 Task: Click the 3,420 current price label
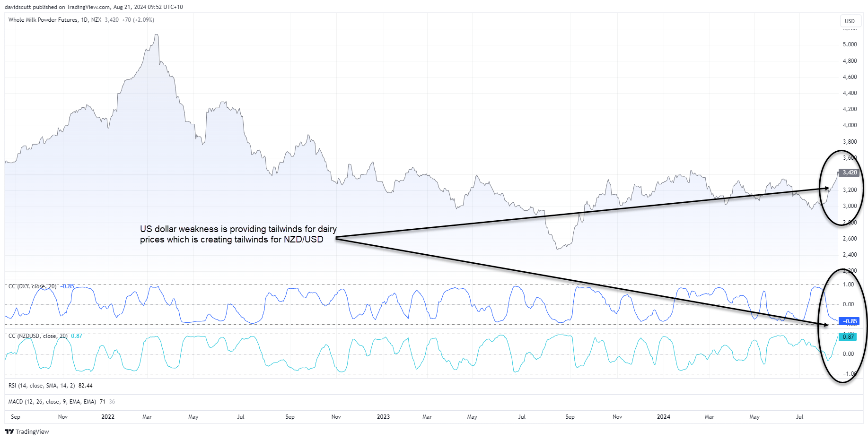pyautogui.click(x=849, y=173)
